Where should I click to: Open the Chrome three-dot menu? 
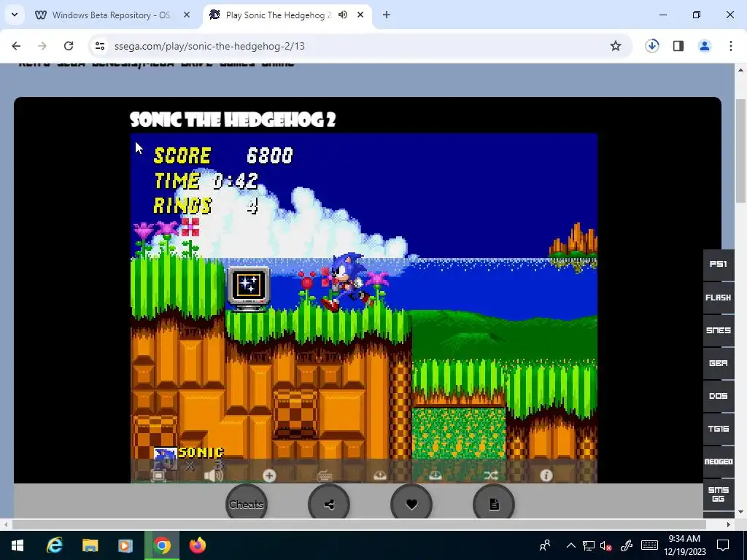(x=731, y=46)
